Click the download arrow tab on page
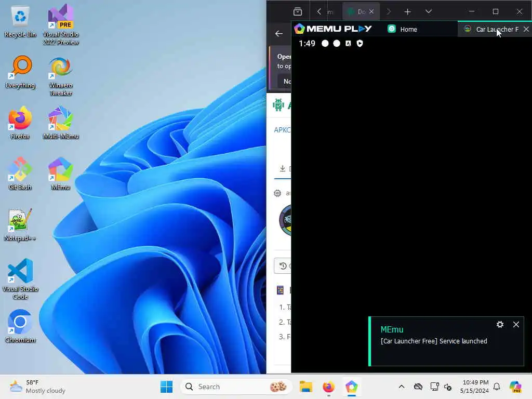 click(x=282, y=168)
